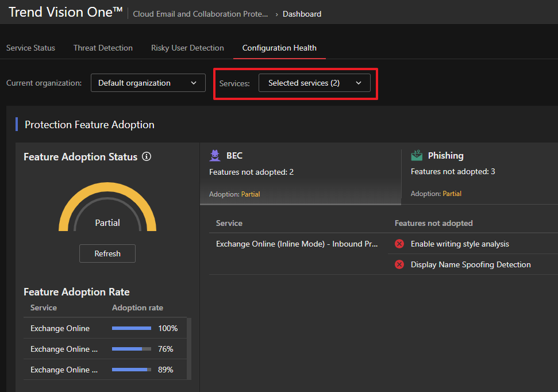Select the BEC features card

coord(300,174)
